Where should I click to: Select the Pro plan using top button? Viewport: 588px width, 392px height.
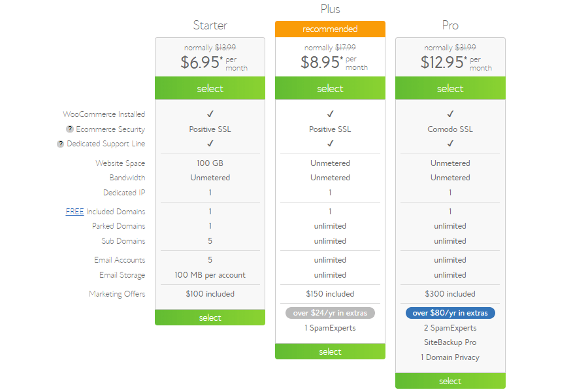(450, 88)
